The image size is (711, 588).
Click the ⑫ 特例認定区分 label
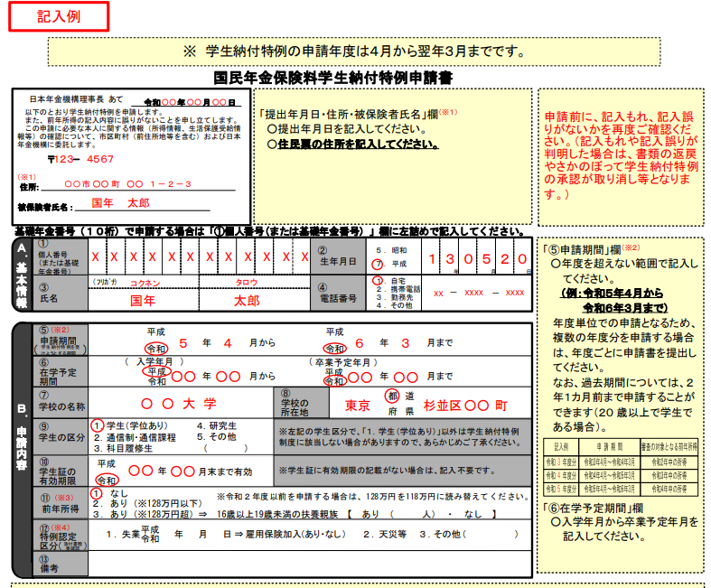point(60,536)
